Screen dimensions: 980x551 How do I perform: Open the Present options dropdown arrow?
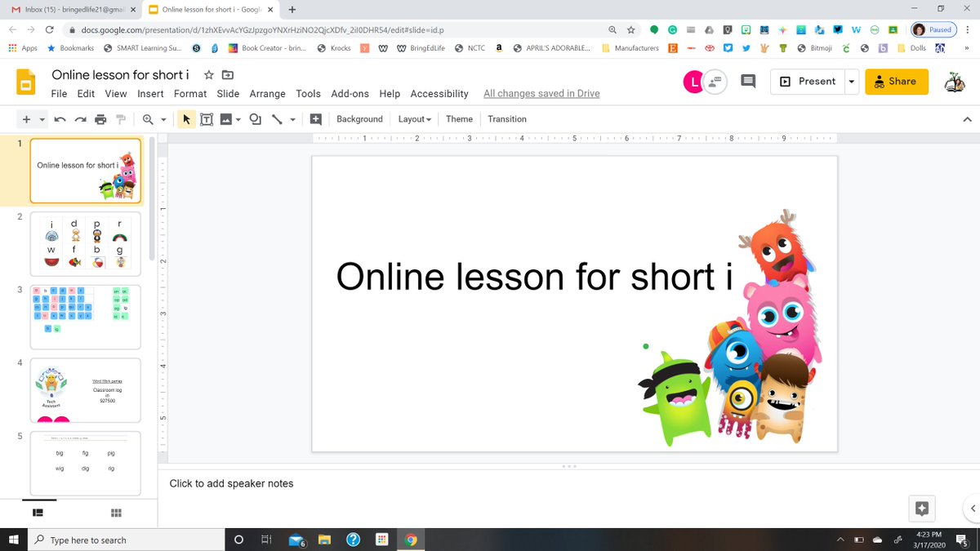click(852, 82)
